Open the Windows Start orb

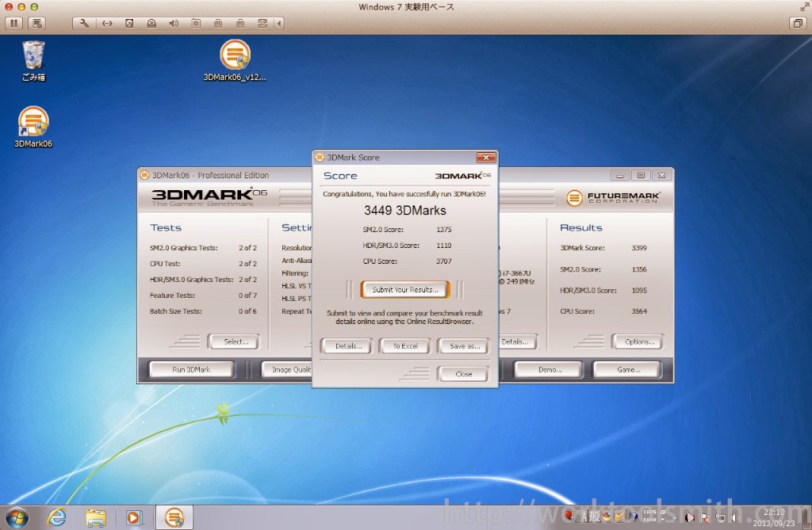(x=17, y=517)
